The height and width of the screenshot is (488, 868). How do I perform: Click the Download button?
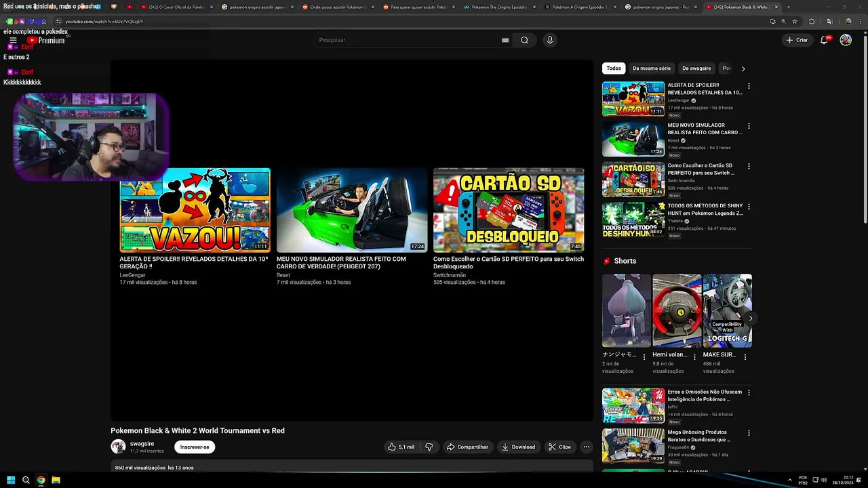tap(519, 447)
